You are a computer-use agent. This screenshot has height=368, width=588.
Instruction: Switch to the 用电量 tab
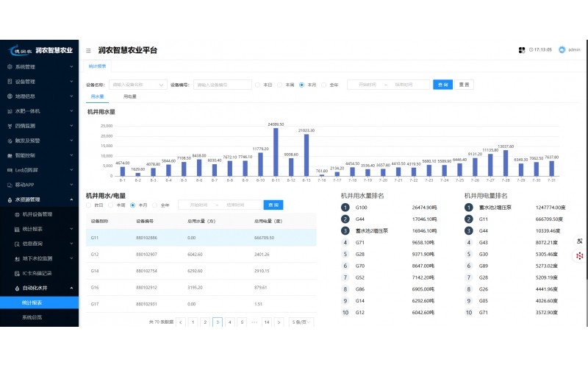[x=130, y=96]
